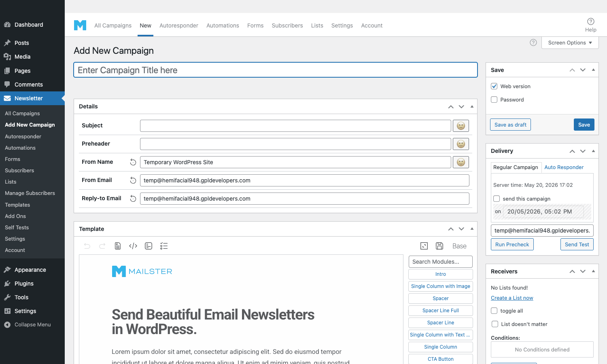Click the checklist icon in Template toolbar

coord(164,246)
